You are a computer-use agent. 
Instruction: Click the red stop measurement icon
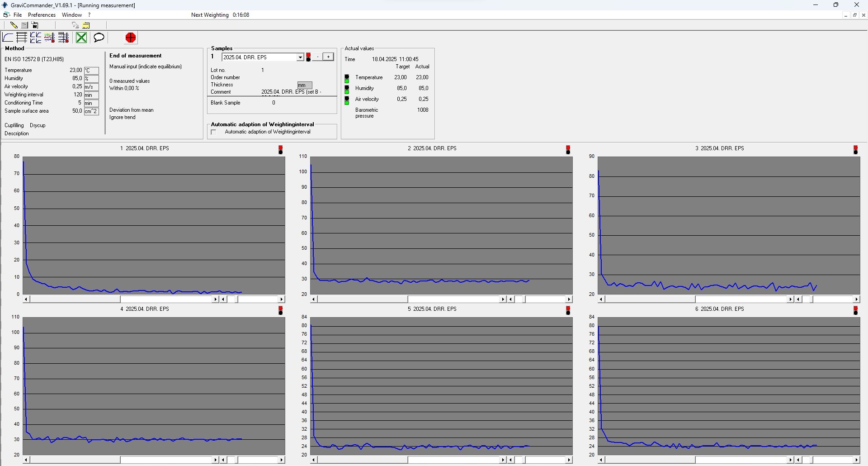click(x=131, y=38)
